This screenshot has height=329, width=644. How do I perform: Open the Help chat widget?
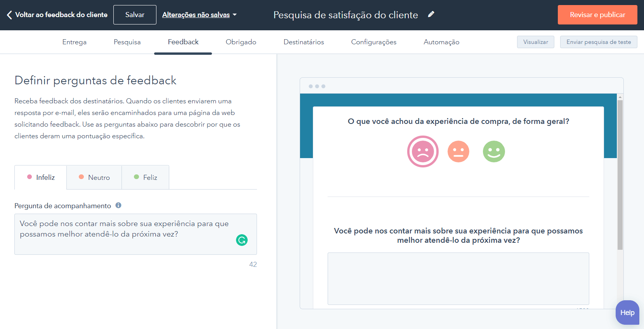pos(627,312)
